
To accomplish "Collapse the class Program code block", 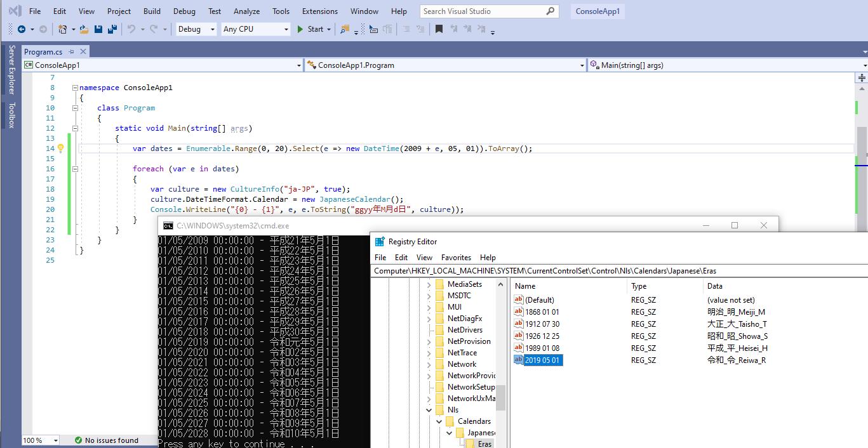I will (x=75, y=108).
